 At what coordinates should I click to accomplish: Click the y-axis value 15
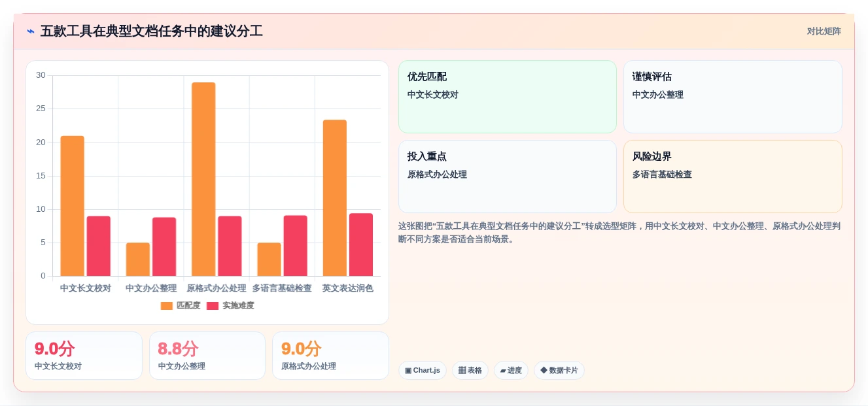[x=41, y=176]
